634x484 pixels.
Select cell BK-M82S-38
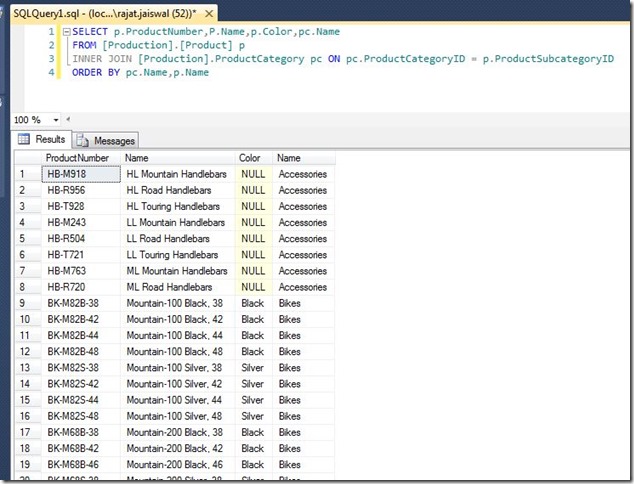pos(81,368)
